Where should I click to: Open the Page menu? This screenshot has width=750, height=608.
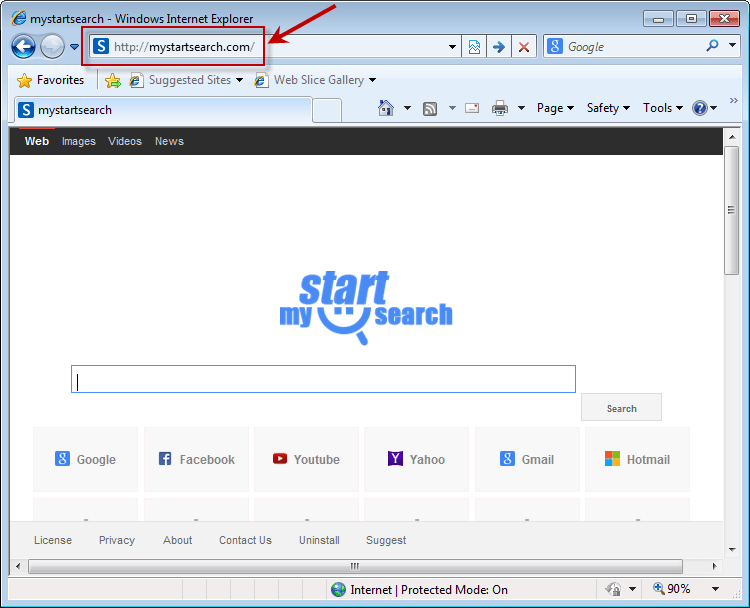pos(555,108)
